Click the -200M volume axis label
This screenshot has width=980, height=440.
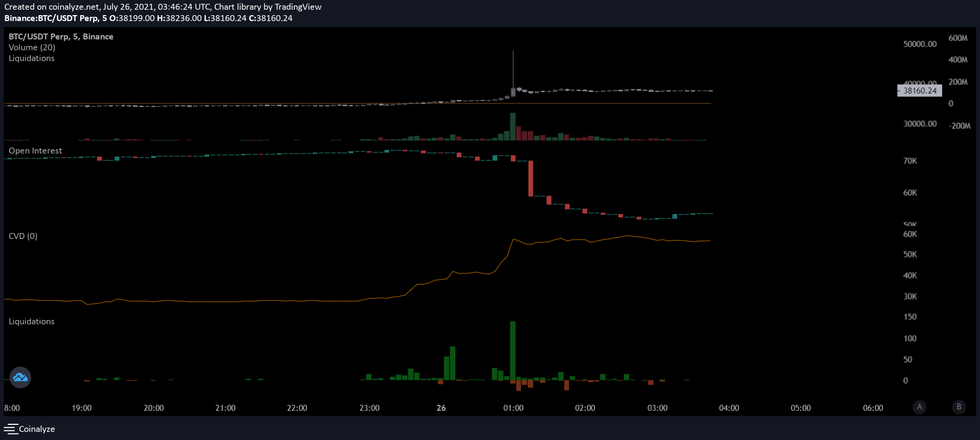coord(959,126)
